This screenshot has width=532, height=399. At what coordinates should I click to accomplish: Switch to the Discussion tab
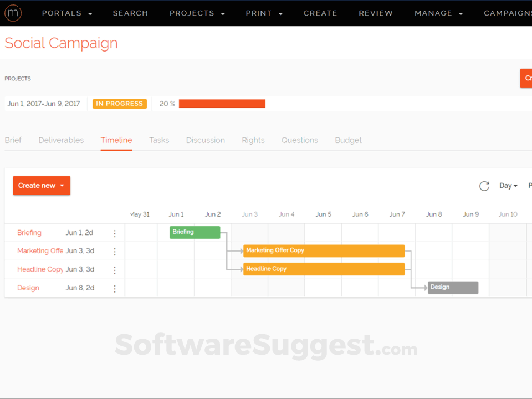click(205, 140)
